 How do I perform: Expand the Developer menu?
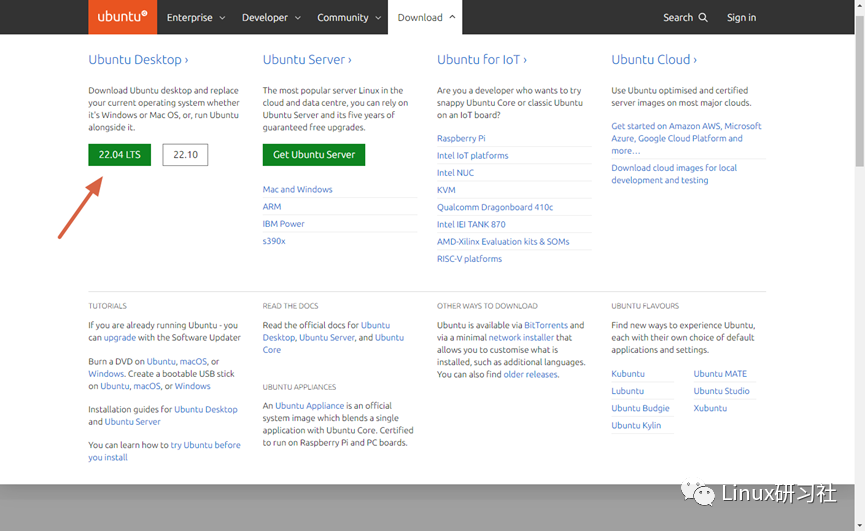pos(271,17)
